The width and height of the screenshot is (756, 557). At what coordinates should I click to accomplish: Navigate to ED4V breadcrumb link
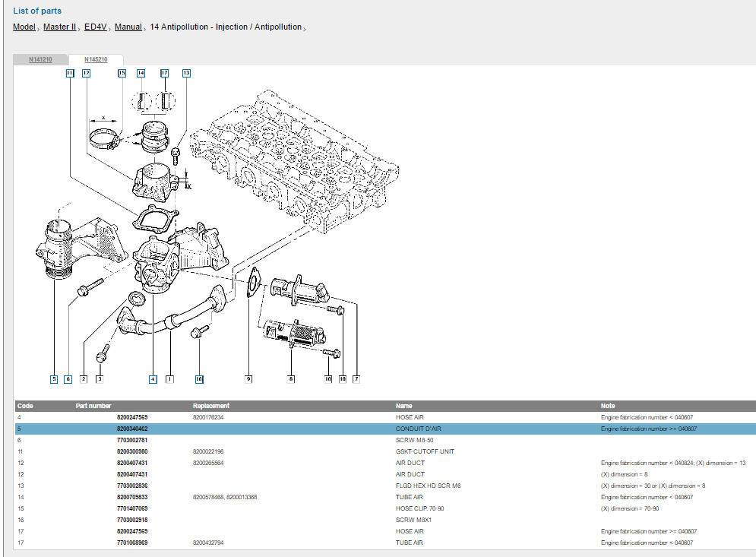pyautogui.click(x=95, y=27)
